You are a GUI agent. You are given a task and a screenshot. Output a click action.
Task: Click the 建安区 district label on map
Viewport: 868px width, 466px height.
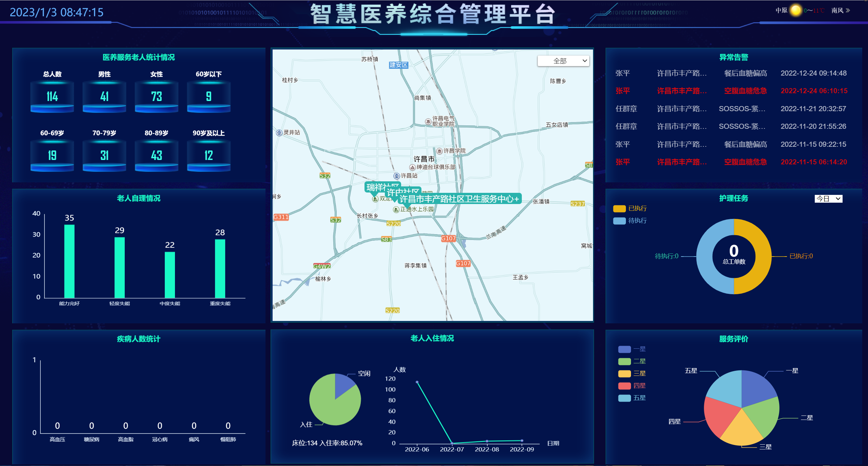[398, 65]
